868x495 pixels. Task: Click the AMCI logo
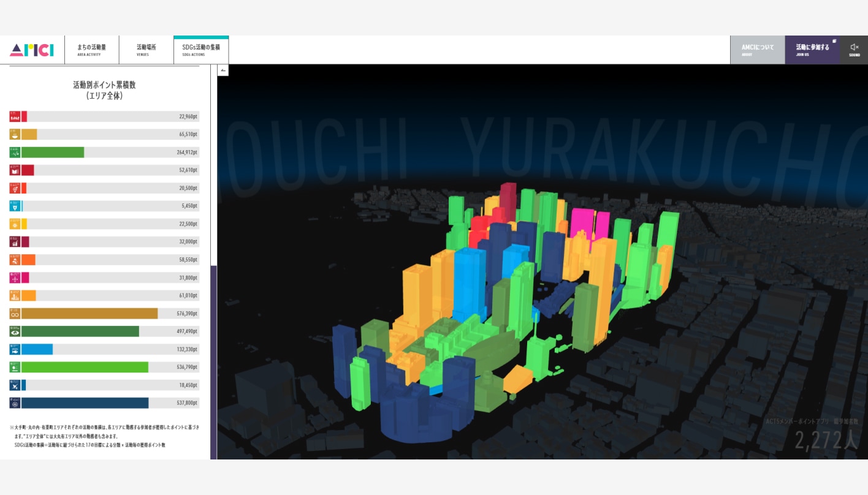tap(32, 50)
